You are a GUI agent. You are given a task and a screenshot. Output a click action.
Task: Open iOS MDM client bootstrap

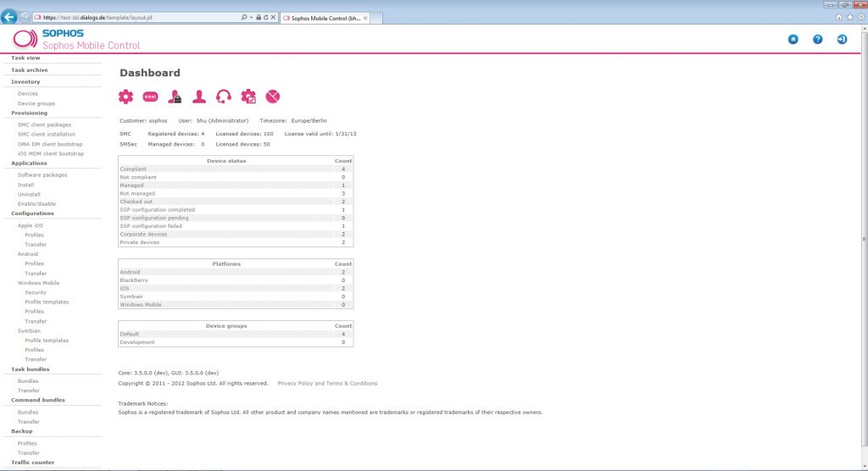(51, 153)
